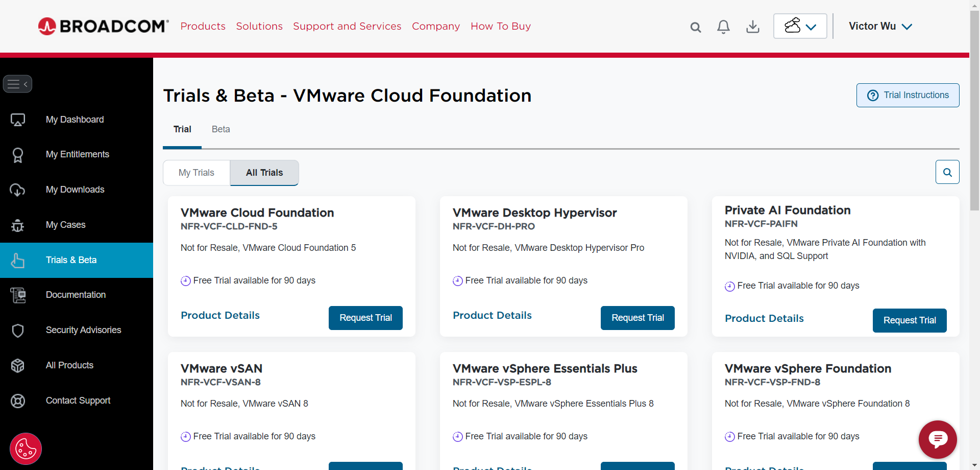Click the search icon beside trial list
The height and width of the screenshot is (470, 980).
pos(947,172)
